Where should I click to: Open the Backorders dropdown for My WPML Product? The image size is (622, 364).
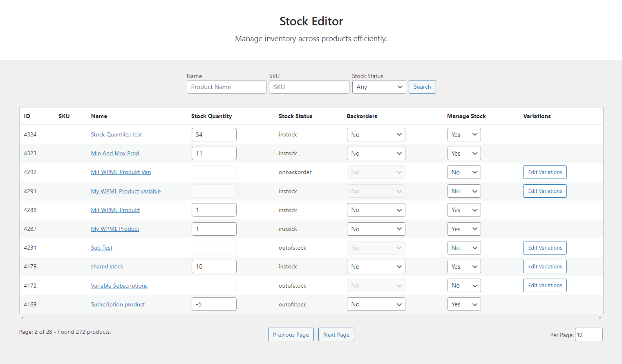(376, 229)
